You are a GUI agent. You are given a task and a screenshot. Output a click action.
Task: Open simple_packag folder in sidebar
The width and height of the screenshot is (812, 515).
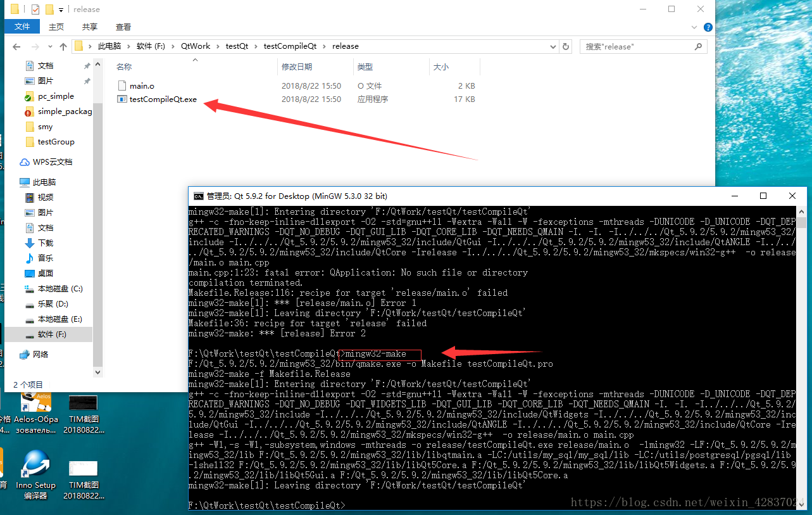pyautogui.click(x=65, y=111)
